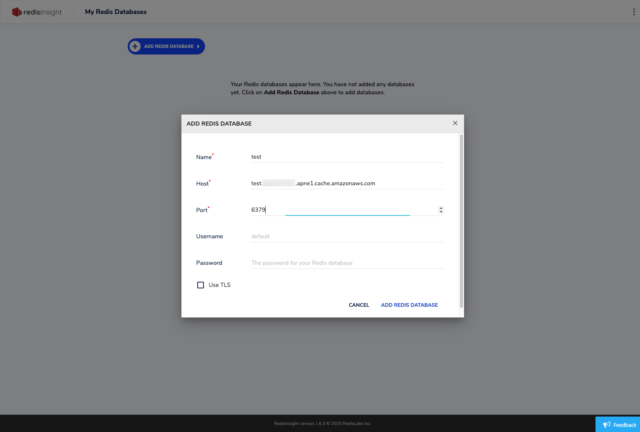Click the Name field label

[203, 157]
